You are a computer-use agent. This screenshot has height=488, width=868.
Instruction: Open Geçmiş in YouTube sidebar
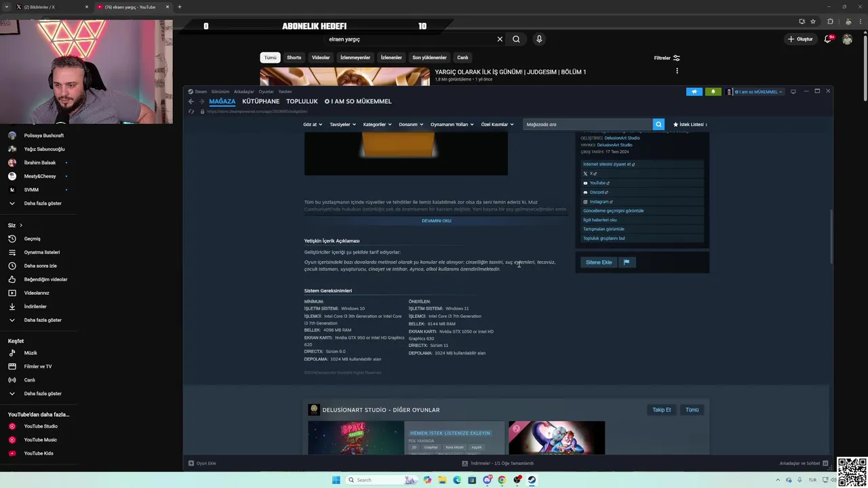click(32, 239)
